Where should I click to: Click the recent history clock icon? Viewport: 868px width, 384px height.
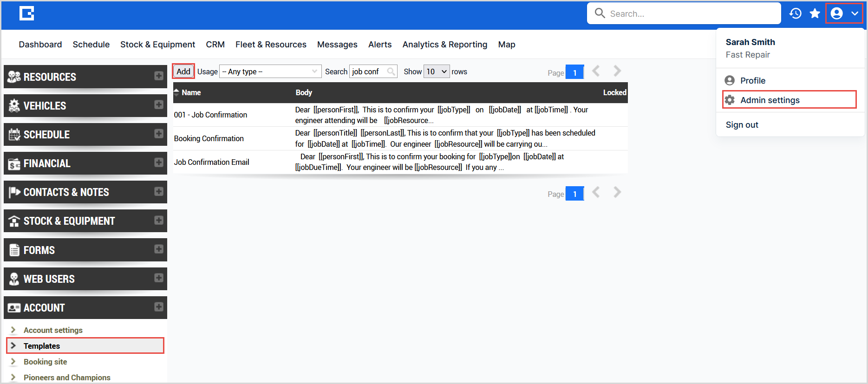[x=795, y=13]
